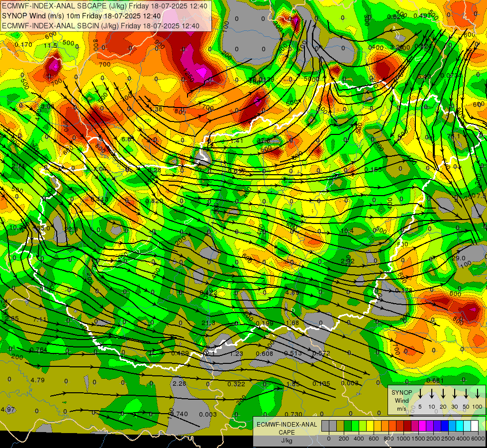Click the '11.5' station value on map

[50, 46]
